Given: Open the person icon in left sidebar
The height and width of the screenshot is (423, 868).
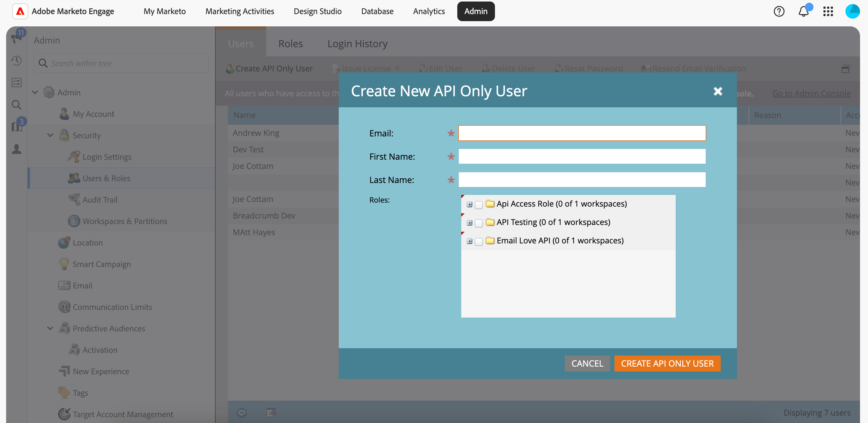Looking at the screenshot, I should tap(16, 149).
